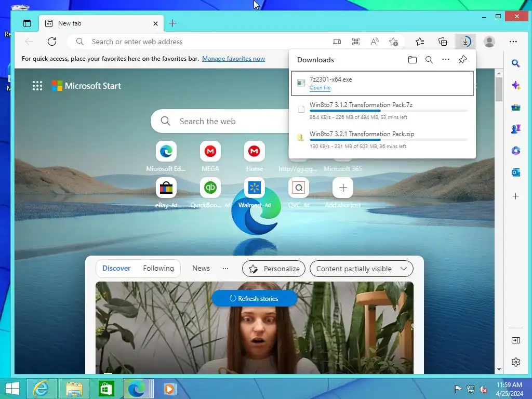Click the app available icon in address bar
Image resolution: width=532 pixels, height=399 pixels.
(337, 42)
